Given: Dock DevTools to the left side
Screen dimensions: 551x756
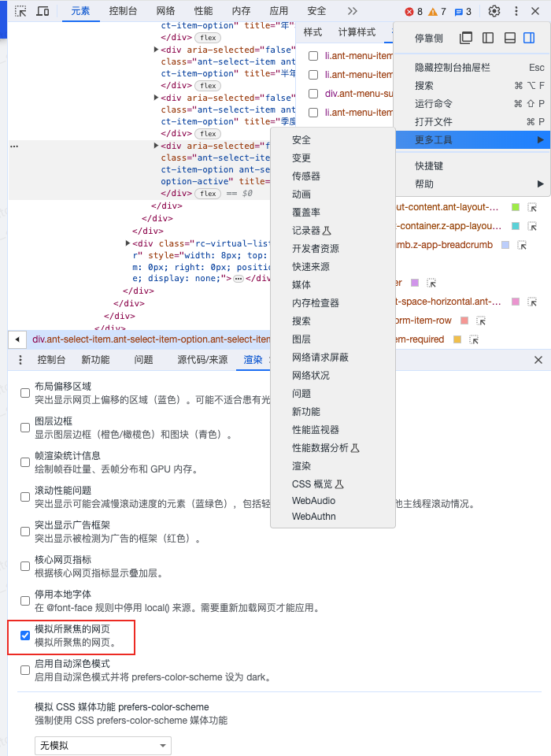Looking at the screenshot, I should pyautogui.click(x=488, y=38).
